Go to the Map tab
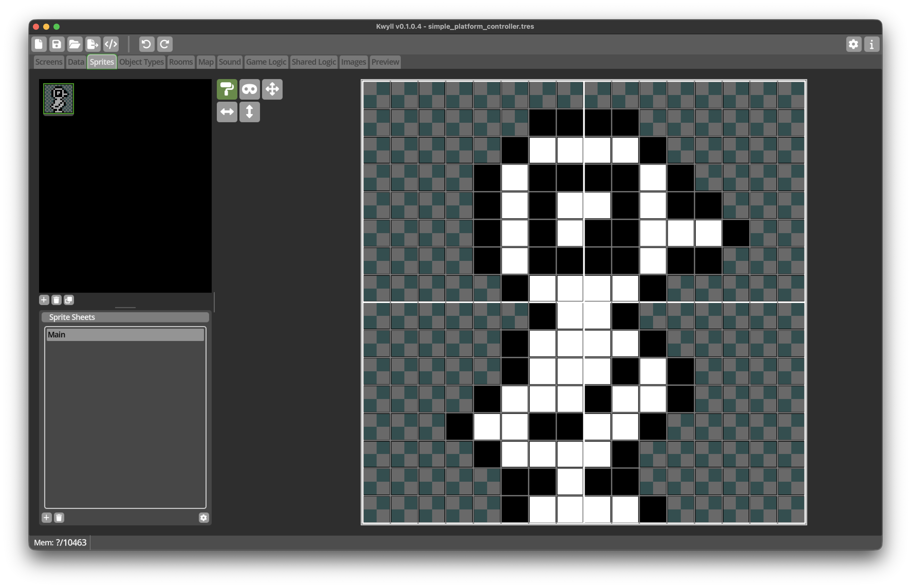Screen dimensions: 911x588 tap(206, 62)
